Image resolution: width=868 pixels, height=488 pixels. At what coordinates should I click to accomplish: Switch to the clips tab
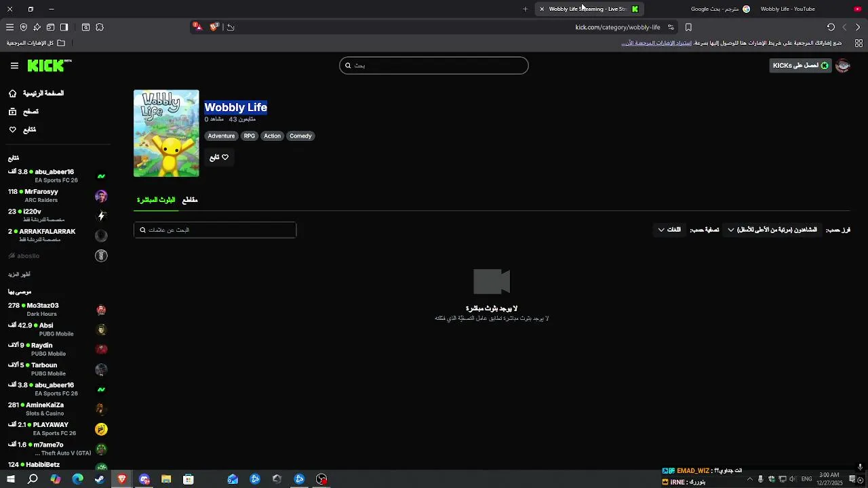coord(190,200)
